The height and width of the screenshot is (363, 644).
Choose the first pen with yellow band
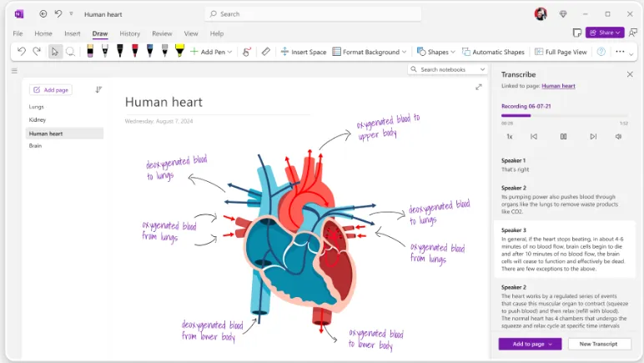tap(90, 52)
